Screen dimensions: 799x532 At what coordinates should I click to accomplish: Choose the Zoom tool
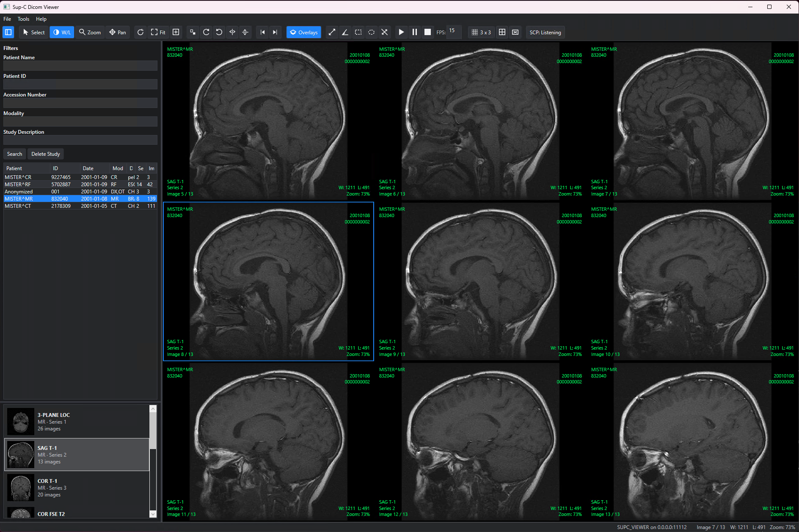90,32
